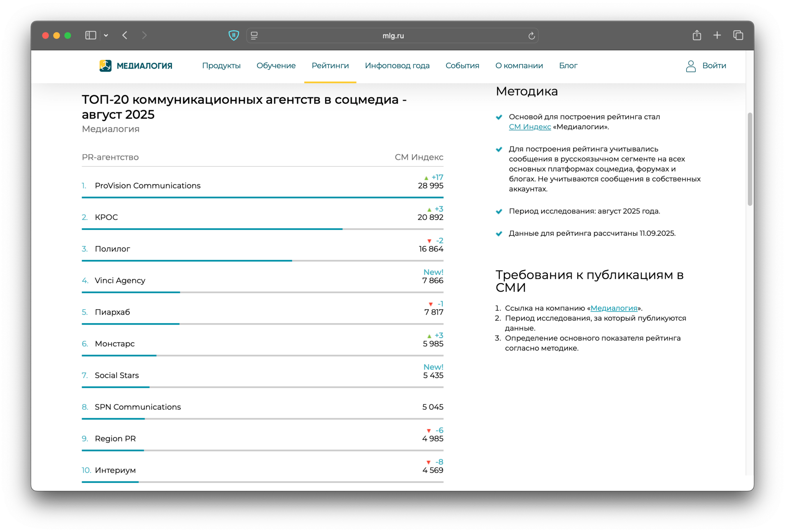Click the mlg.ru address bar

pos(393,36)
